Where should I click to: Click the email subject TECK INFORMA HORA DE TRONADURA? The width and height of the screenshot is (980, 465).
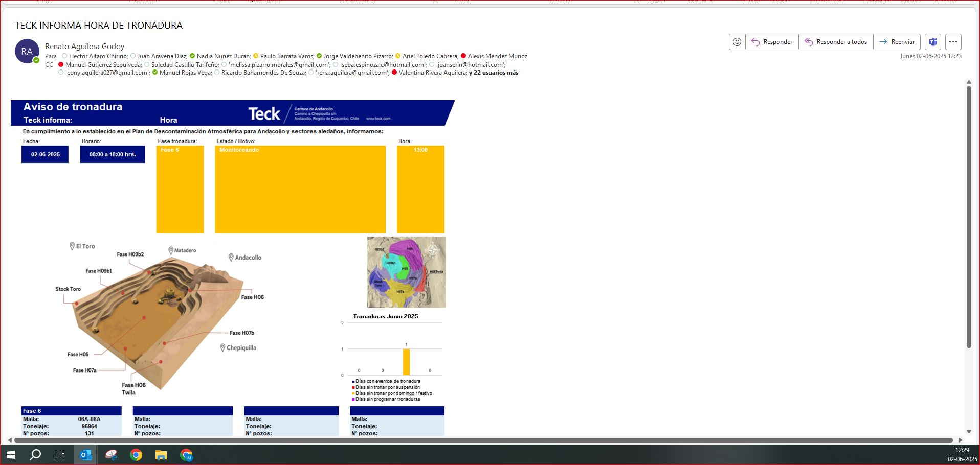(x=99, y=26)
